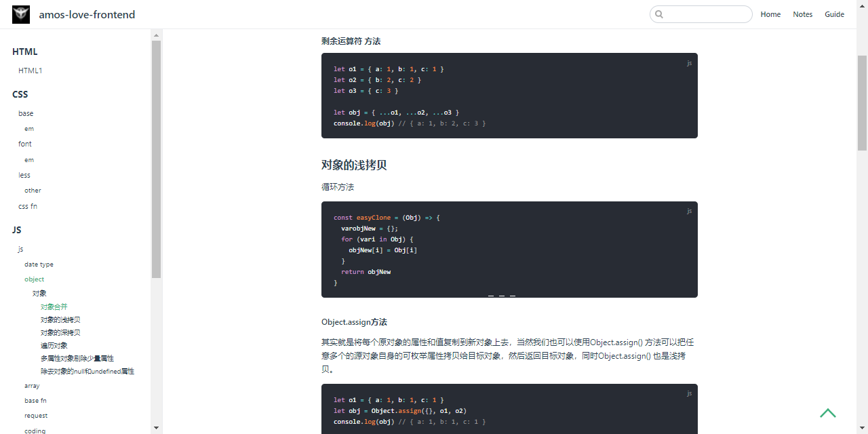Jump to 除去对象的null和undefined属性 in sidebar
Viewport: 868px width, 434px height.
coord(87,371)
